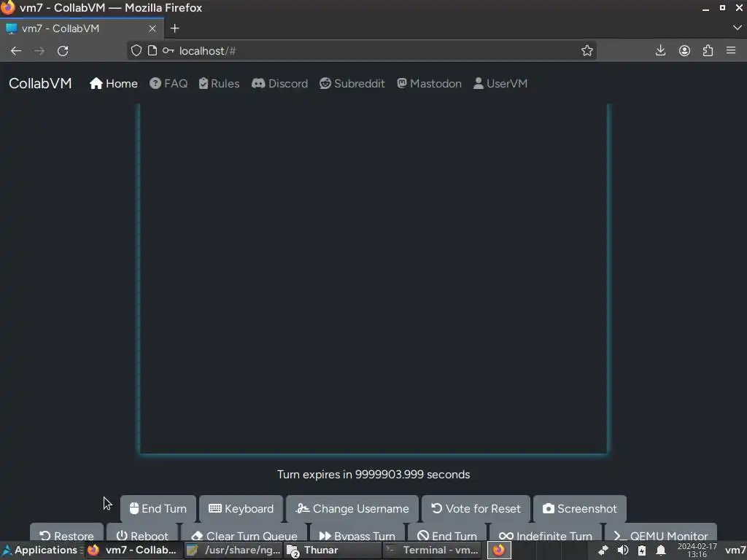
Task: Open the extensions puzzle-piece icon
Action: [708, 50]
